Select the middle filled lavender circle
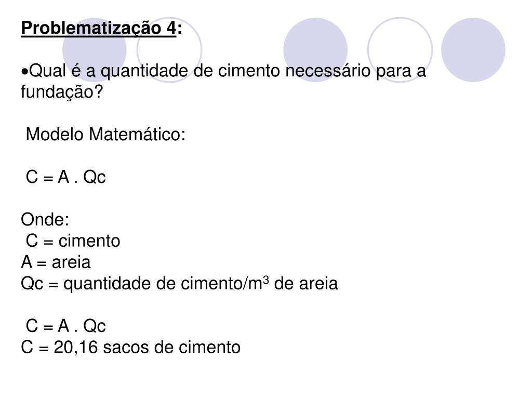This screenshot has width=532, height=399. point(315,50)
